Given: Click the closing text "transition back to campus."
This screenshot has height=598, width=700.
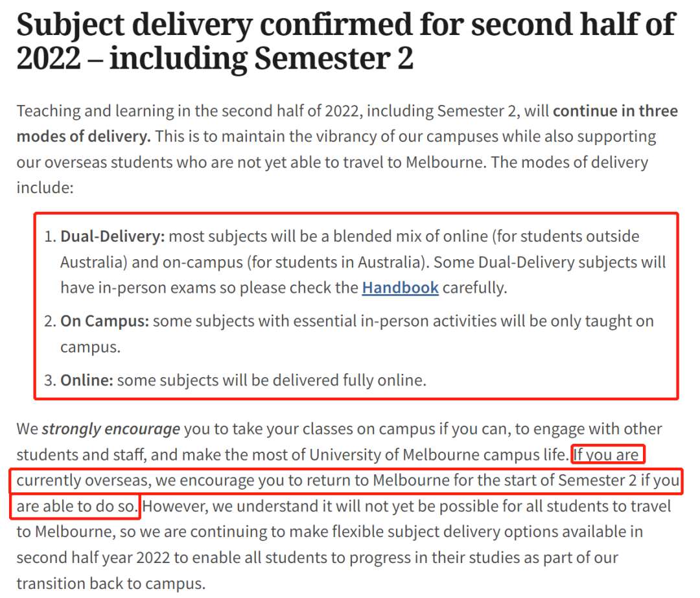Looking at the screenshot, I should [x=111, y=584].
